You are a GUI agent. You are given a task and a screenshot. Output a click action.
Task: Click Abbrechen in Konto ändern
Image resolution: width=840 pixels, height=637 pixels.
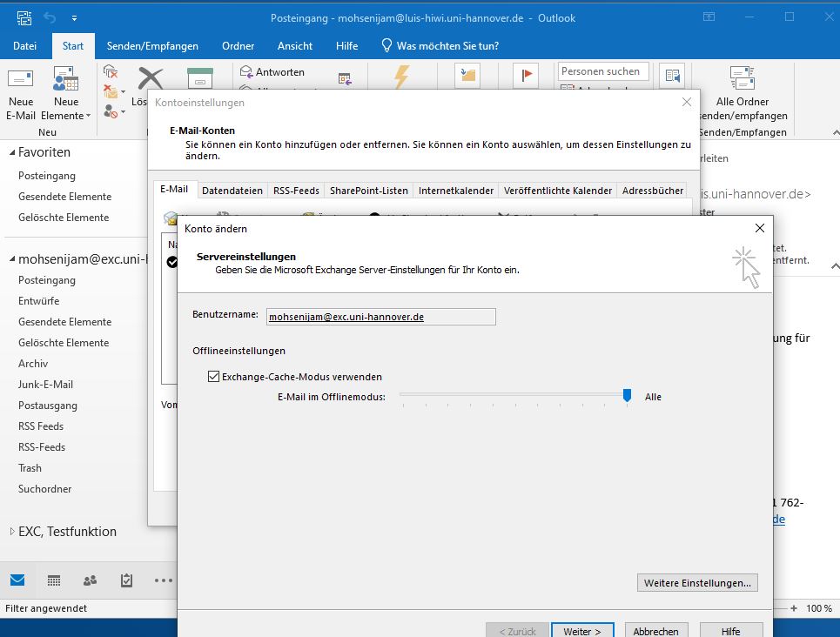click(x=656, y=630)
